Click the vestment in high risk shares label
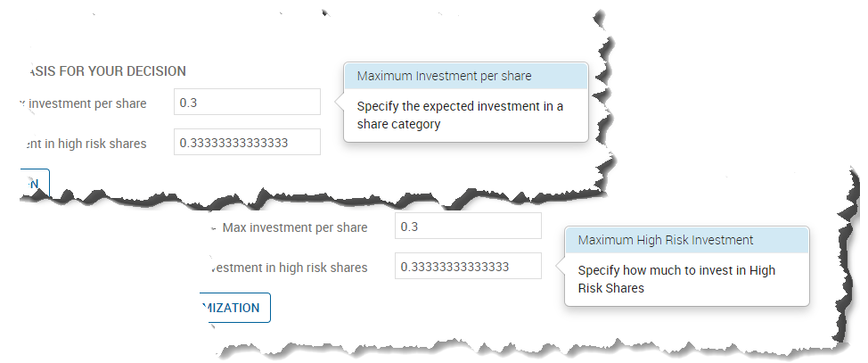This screenshot has height=363, width=868. point(288,268)
